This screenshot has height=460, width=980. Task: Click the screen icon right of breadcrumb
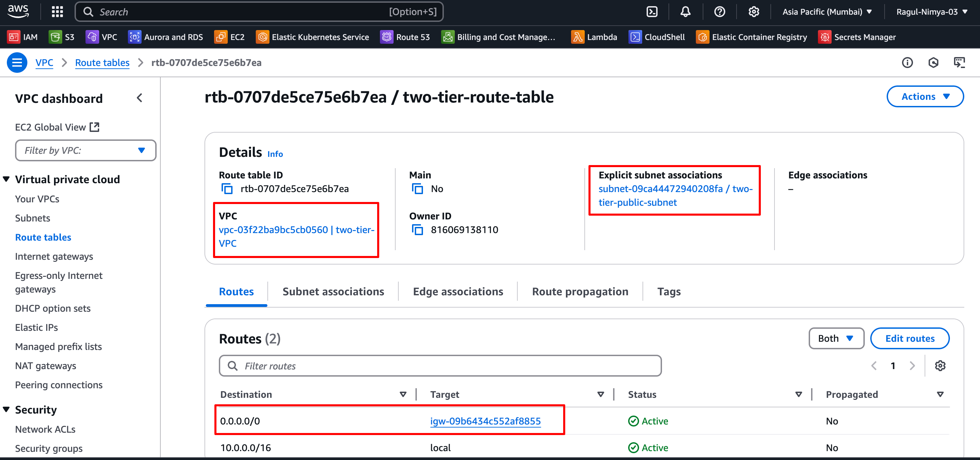point(959,62)
